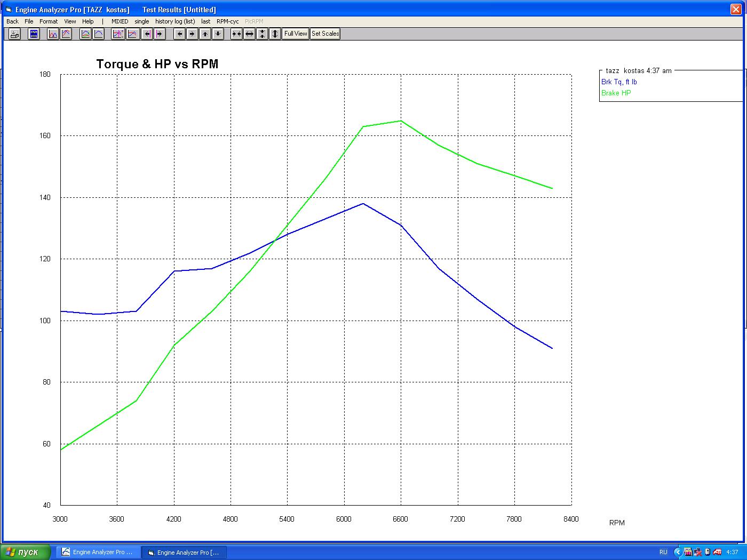Expand graph horizontally with double arrow icon
The width and height of the screenshot is (747, 560).
click(249, 34)
